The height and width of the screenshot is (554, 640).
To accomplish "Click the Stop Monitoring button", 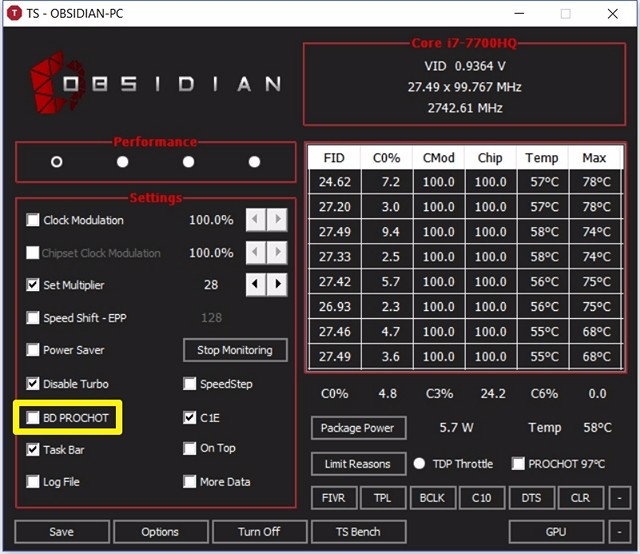I will click(x=235, y=350).
